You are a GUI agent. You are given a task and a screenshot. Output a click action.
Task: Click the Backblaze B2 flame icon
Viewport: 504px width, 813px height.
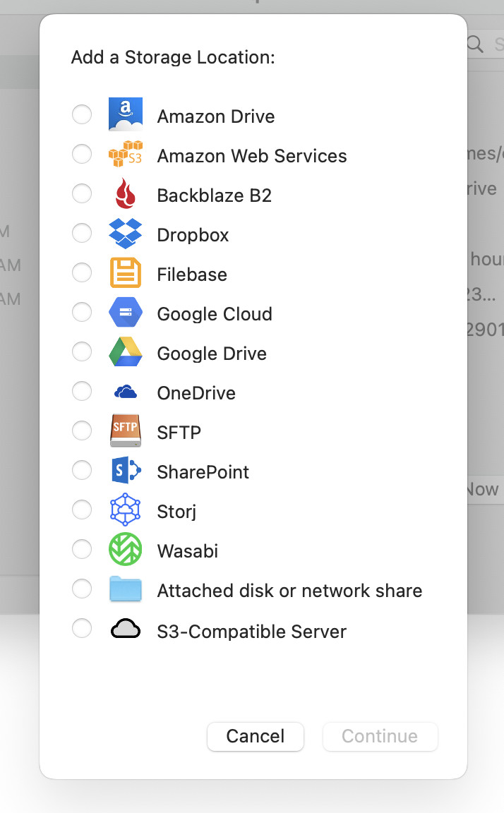[x=126, y=193]
